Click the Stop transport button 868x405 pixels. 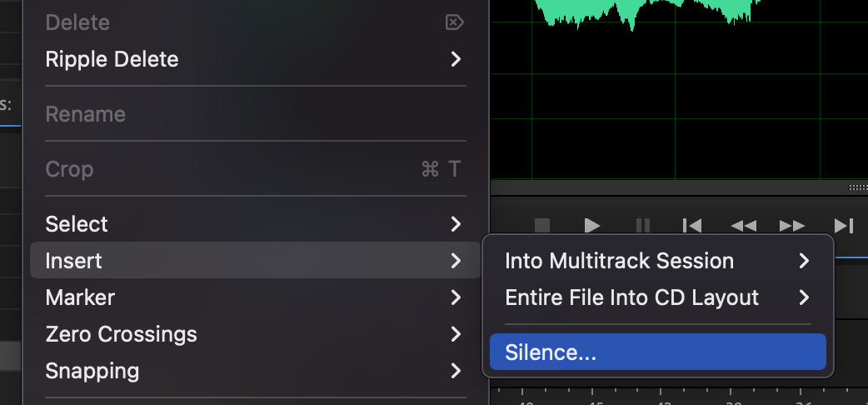tap(542, 226)
